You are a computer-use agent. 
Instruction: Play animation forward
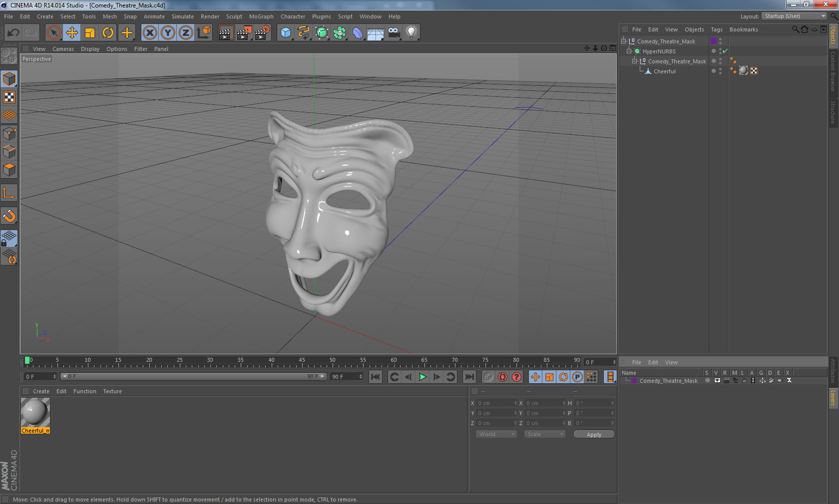tap(422, 377)
